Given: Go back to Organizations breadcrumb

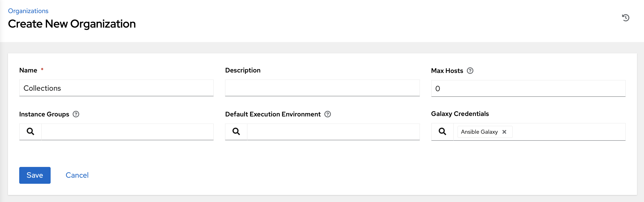Looking at the screenshot, I should (x=28, y=11).
